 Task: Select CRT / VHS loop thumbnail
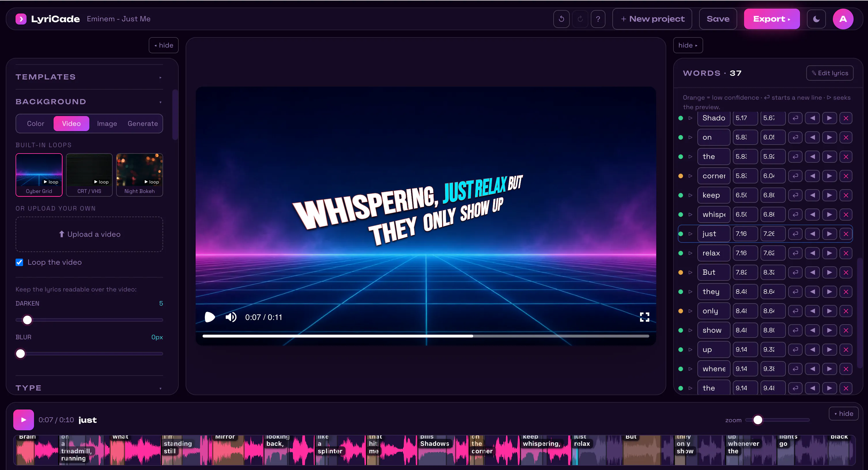point(89,175)
